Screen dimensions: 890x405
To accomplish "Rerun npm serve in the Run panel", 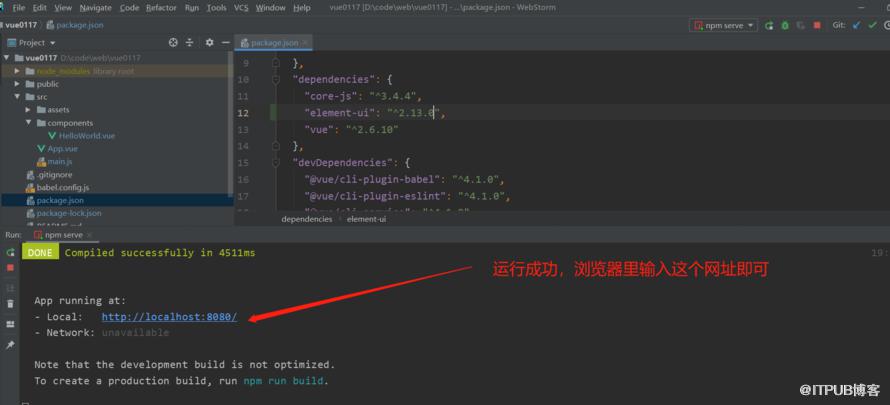I will click(x=10, y=253).
